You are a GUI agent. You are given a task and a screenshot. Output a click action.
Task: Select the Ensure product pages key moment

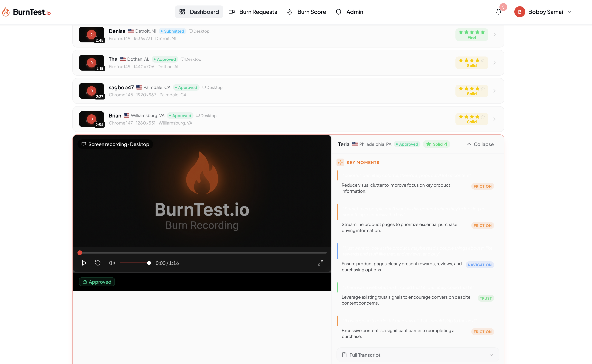coord(401,266)
